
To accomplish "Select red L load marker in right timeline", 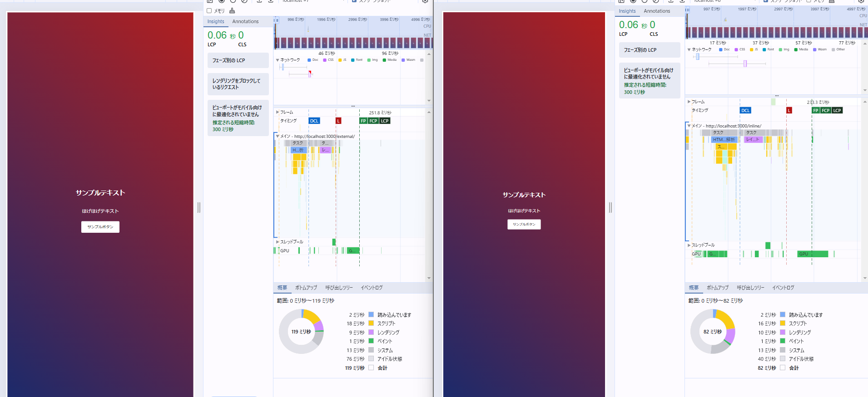I will pos(789,110).
